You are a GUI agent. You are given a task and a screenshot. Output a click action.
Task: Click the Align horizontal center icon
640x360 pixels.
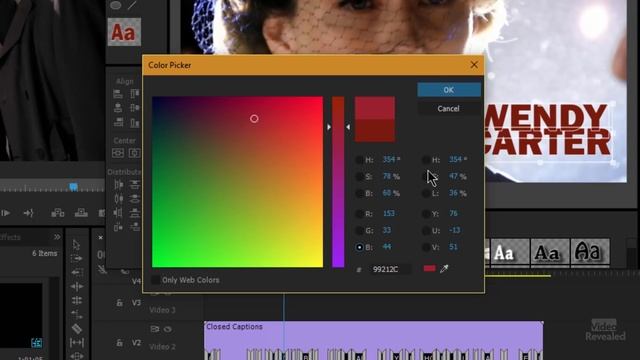(x=118, y=108)
